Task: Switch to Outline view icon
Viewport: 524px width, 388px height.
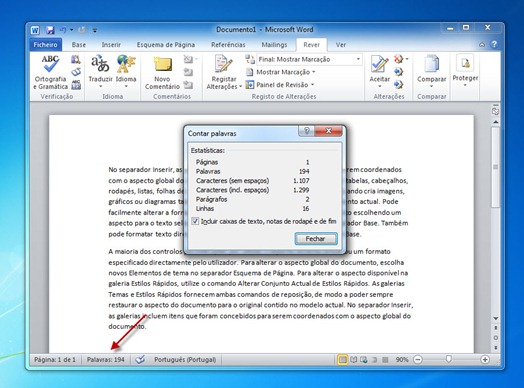Action: 375,360
